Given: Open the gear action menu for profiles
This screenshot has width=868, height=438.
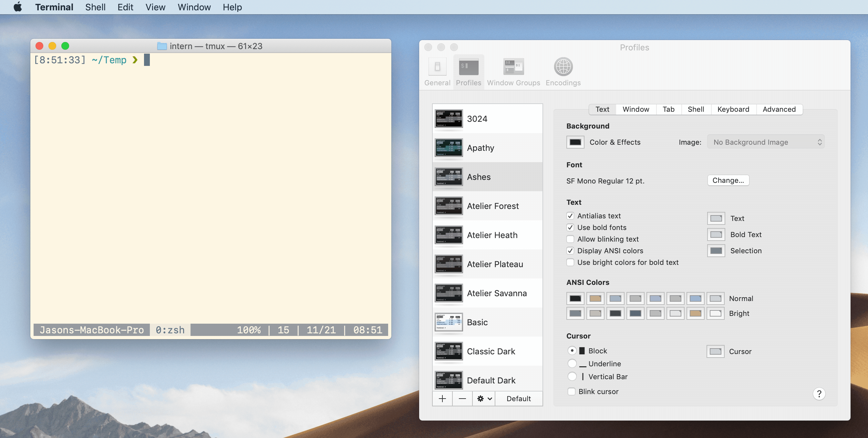Looking at the screenshot, I should [484, 399].
